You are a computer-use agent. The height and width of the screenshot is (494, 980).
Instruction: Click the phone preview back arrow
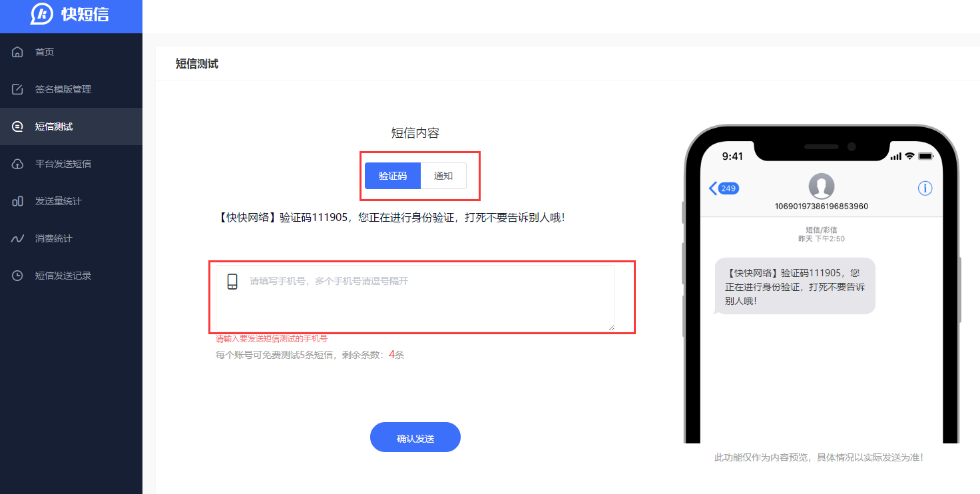tap(713, 188)
